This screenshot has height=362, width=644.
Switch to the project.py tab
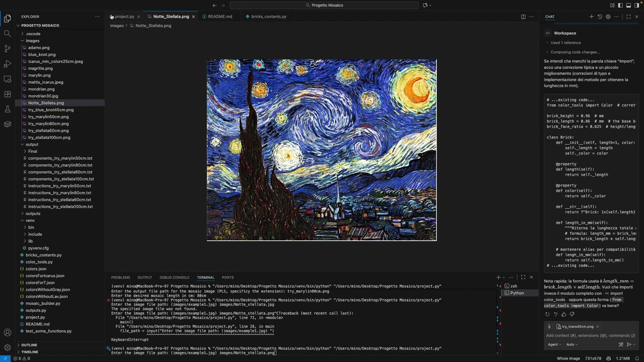point(124,17)
